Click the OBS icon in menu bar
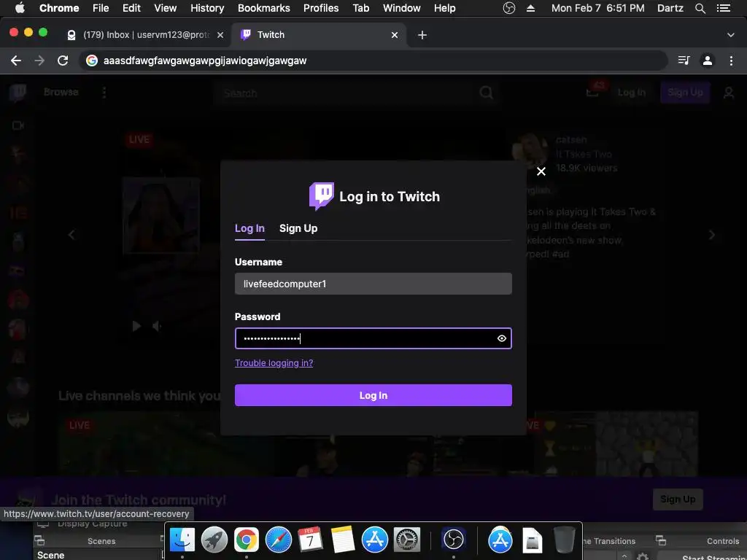The image size is (747, 560). [x=508, y=8]
